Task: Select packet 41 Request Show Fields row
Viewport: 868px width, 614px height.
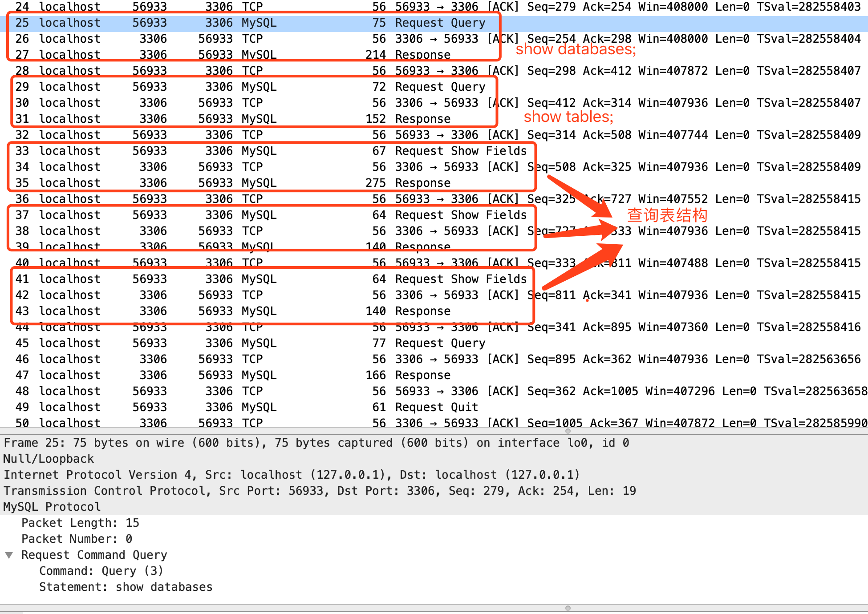Action: pos(434,279)
